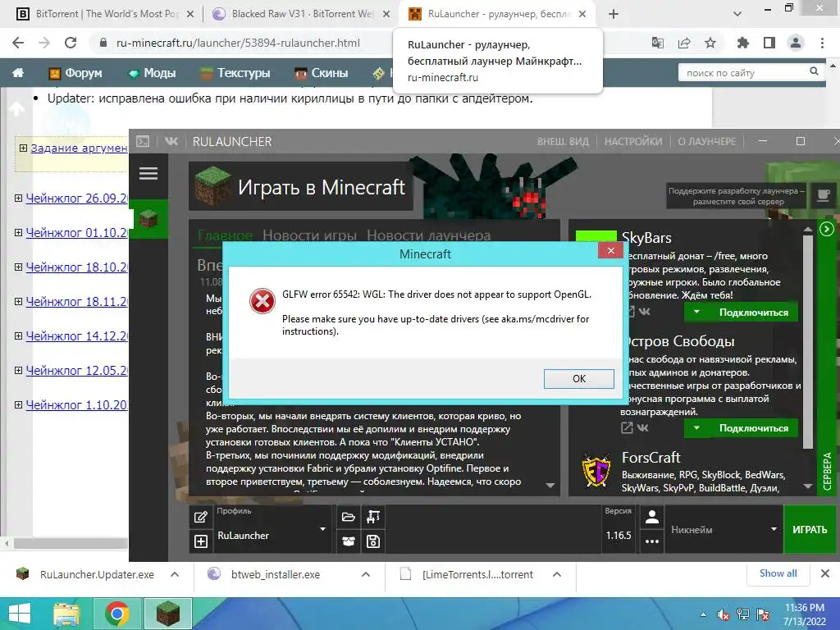Screen dimensions: 840x630
Task: Open the Чейнжлог 1.10 link
Action: point(76,405)
